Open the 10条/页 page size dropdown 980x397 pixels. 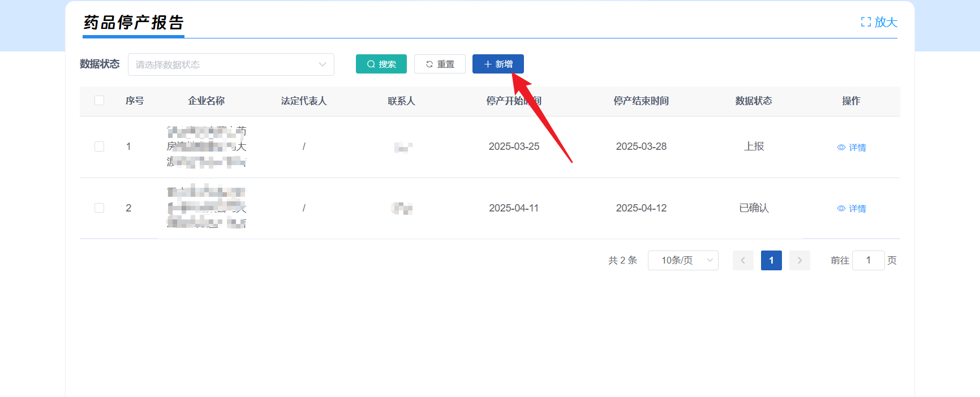pyautogui.click(x=683, y=260)
